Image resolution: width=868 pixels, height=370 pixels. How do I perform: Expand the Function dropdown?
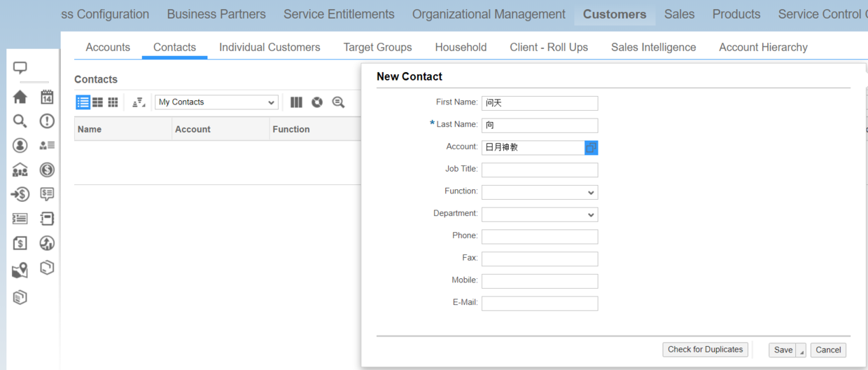(540, 192)
